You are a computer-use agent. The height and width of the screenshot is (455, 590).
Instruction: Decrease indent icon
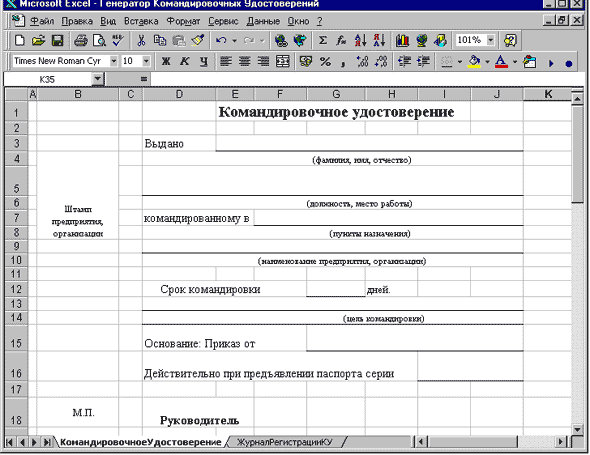pos(404,61)
